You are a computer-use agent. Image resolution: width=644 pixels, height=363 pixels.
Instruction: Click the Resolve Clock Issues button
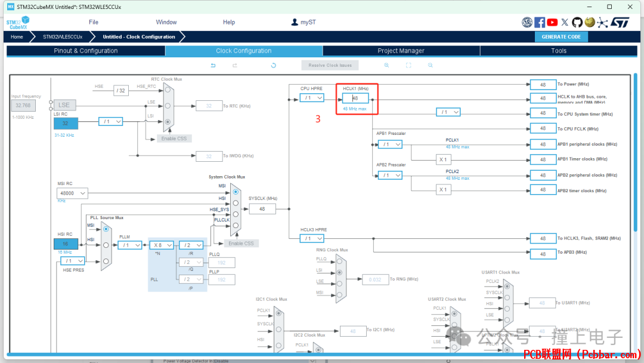[330, 65]
